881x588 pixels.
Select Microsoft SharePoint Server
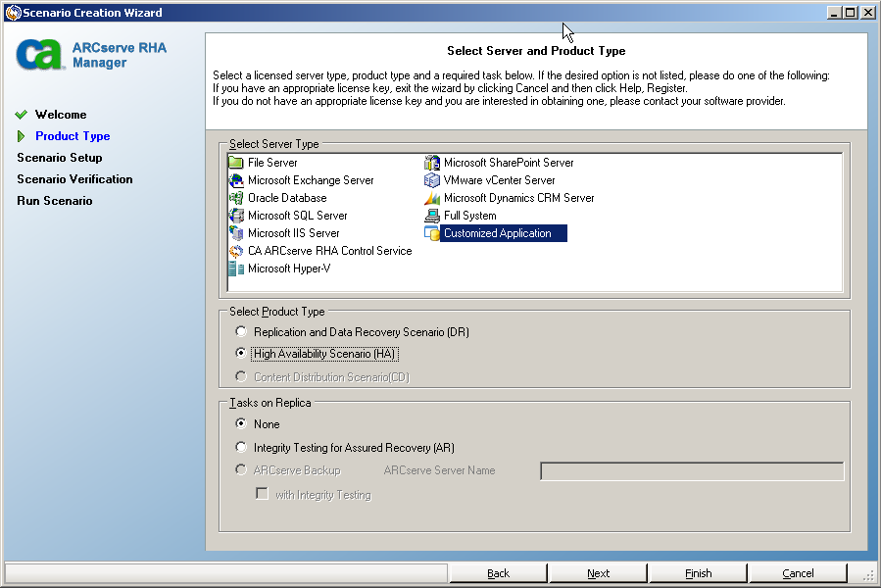coord(510,162)
